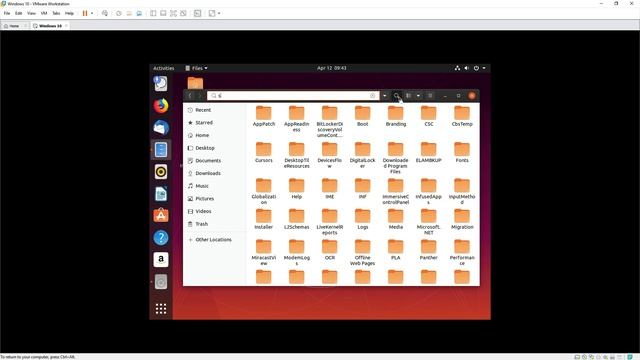Click the Windows 10 VM tab
Image resolution: width=640 pixels, height=360 pixels.
[x=50, y=26]
